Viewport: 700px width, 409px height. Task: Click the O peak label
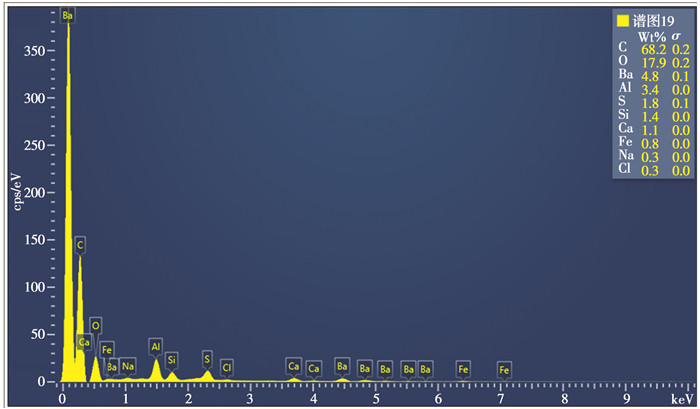(95, 325)
